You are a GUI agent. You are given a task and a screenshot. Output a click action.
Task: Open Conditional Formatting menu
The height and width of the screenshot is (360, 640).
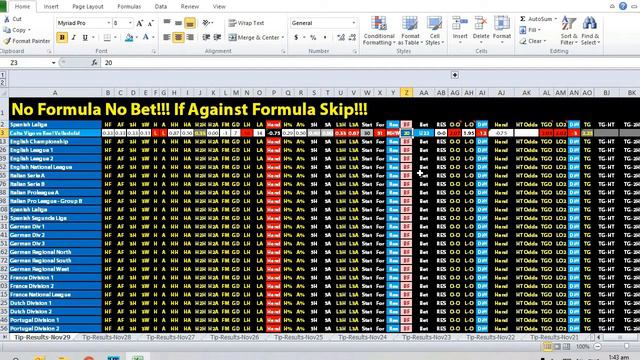379,31
